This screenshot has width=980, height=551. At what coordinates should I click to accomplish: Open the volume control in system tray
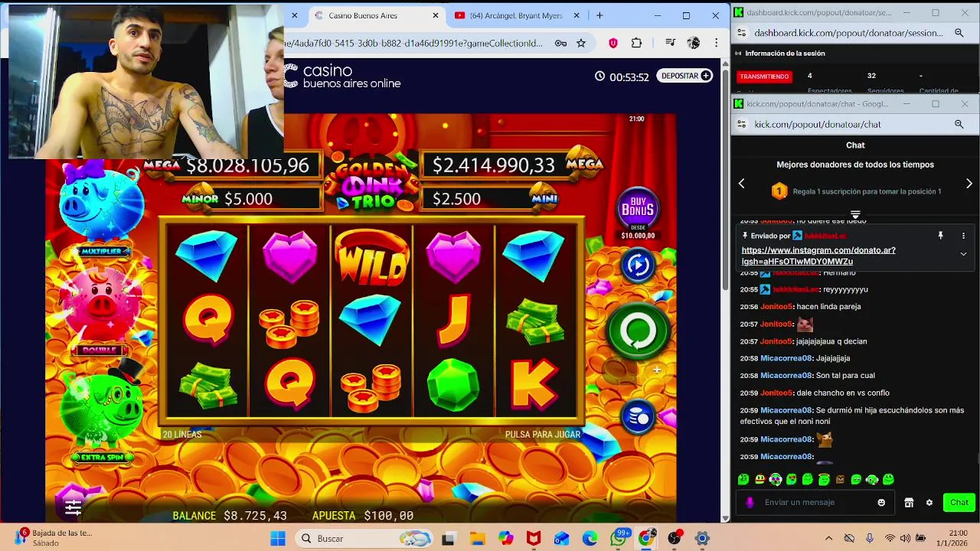click(905, 539)
